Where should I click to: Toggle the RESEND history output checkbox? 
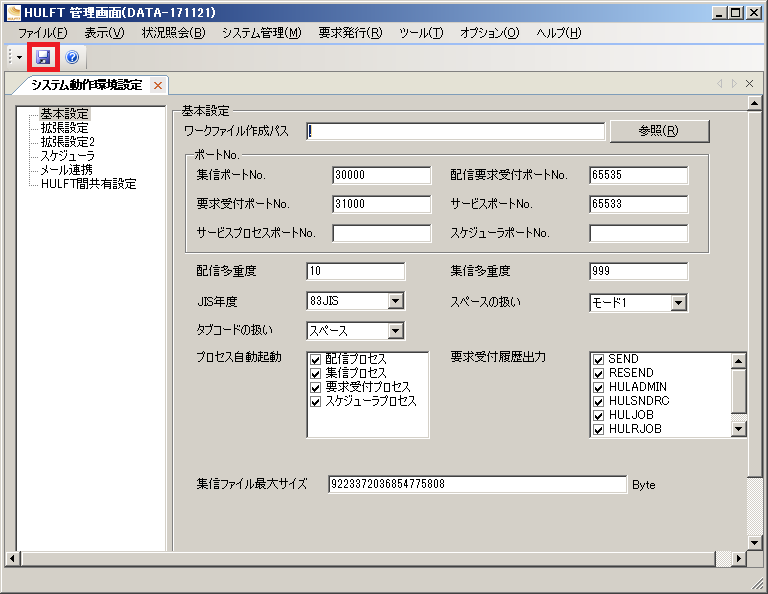click(598, 374)
